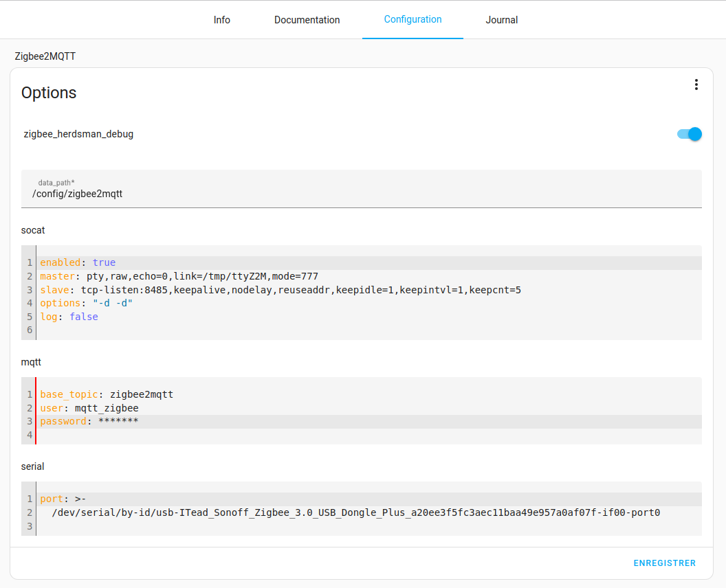Click the serial section label
This screenshot has height=588, width=726.
point(32,466)
